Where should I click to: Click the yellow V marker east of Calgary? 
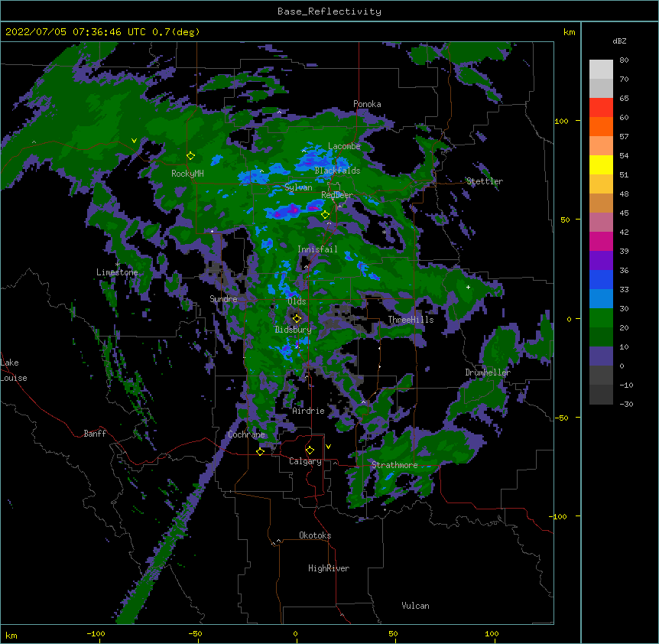coord(328,447)
